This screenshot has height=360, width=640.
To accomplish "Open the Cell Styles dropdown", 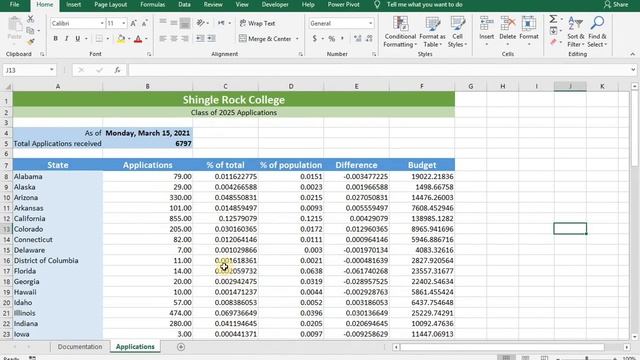I will [x=457, y=32].
